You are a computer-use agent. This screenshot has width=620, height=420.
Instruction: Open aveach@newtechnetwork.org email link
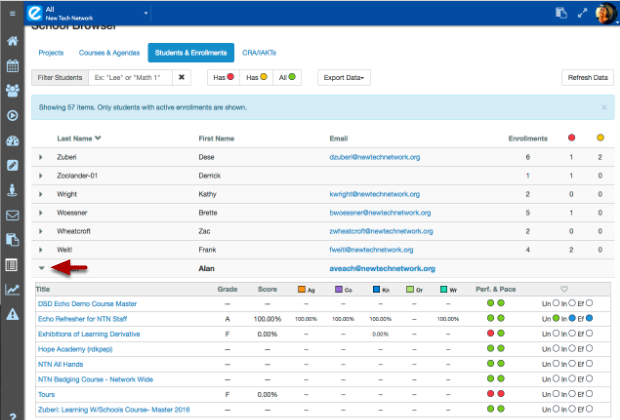point(382,269)
